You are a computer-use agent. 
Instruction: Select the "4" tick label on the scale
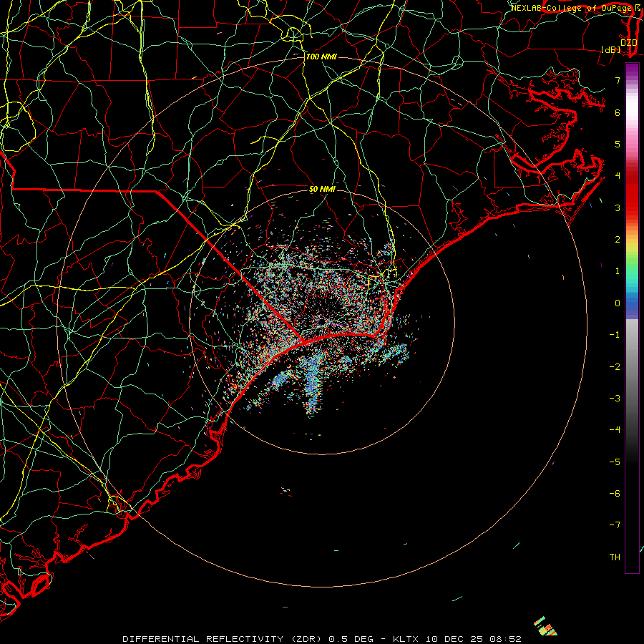[x=618, y=176]
